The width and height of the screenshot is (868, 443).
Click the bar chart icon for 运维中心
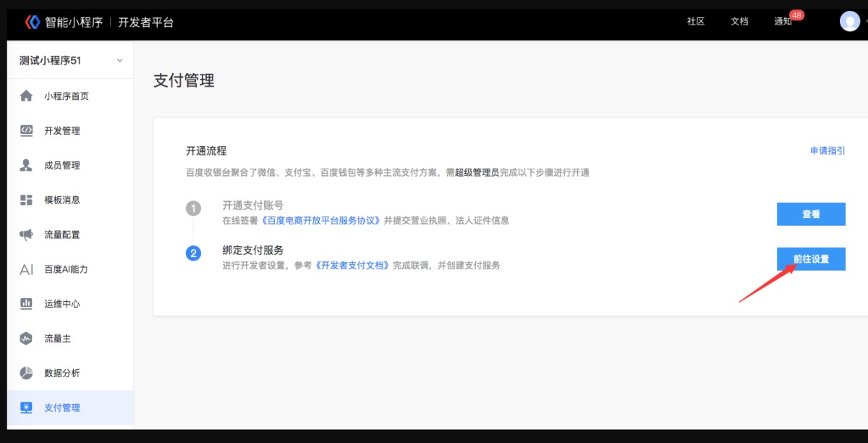[26, 304]
